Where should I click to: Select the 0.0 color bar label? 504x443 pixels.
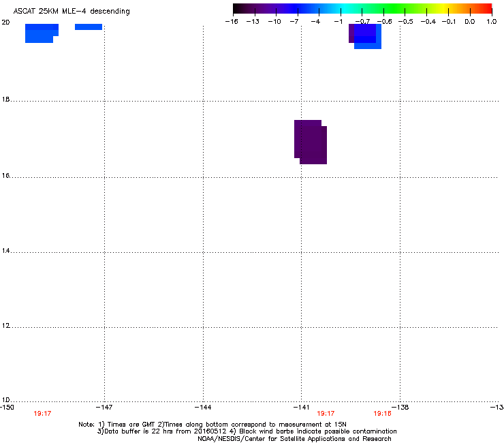click(470, 22)
